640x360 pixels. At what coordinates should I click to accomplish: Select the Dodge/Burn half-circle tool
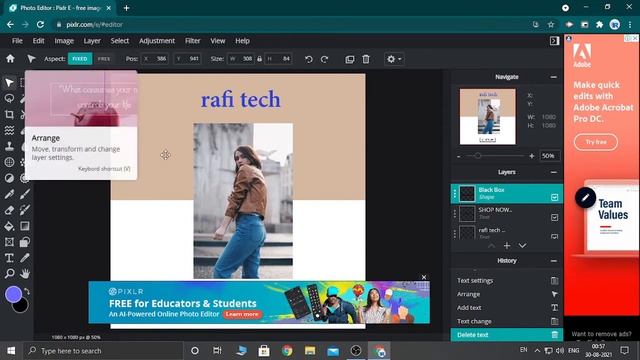click(9, 178)
